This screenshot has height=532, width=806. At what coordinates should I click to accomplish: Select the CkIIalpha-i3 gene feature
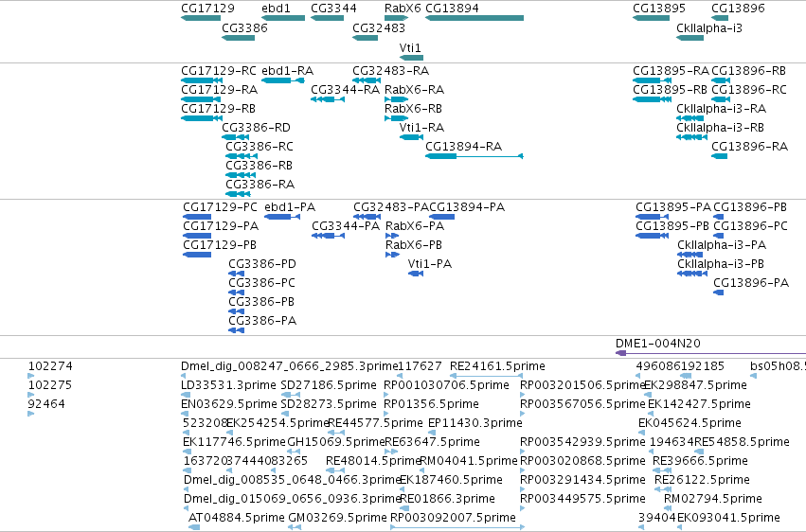[690, 38]
